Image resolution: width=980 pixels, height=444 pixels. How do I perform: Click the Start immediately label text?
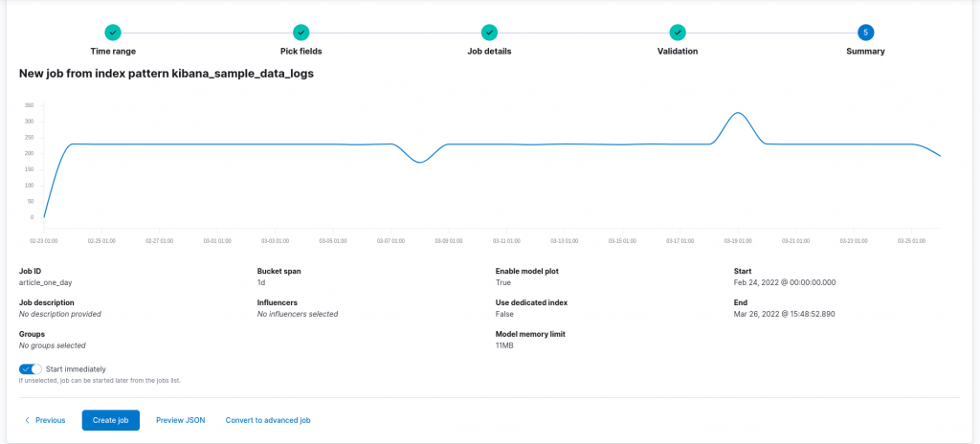coord(76,369)
